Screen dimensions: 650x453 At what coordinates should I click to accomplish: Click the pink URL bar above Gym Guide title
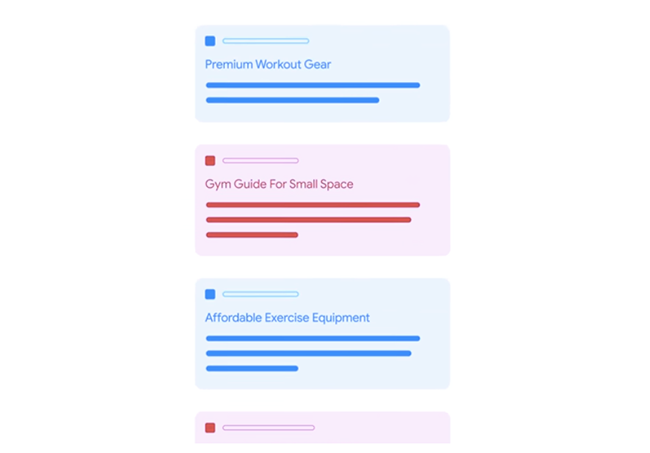[x=260, y=160]
